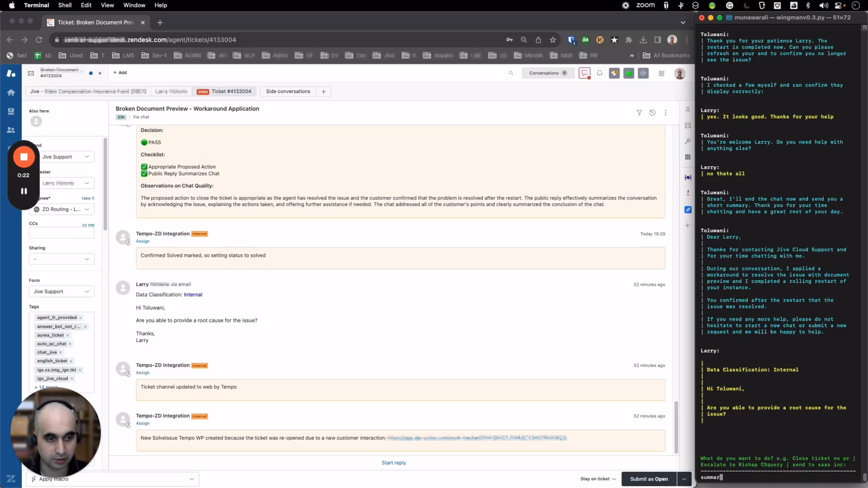Close the ticket #4133004 header tab

[100, 73]
